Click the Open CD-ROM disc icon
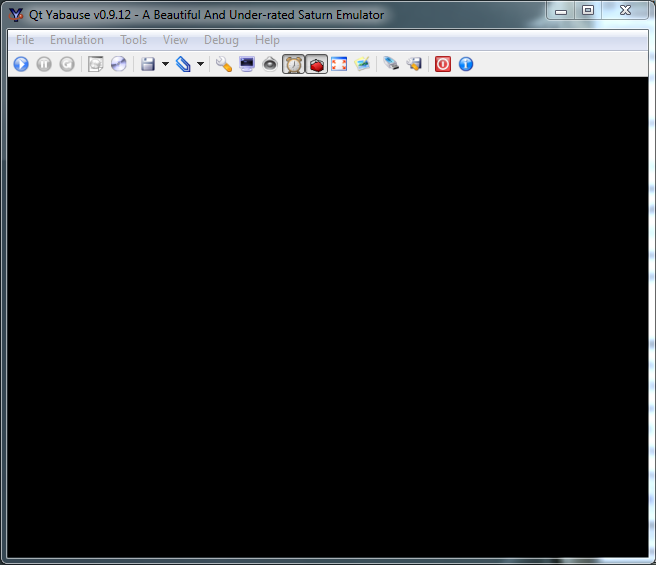The height and width of the screenshot is (565, 656). (119, 64)
